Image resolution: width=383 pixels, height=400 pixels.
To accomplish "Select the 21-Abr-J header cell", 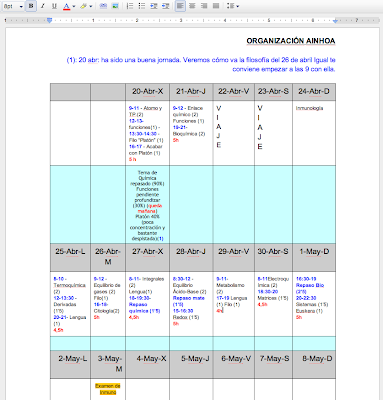I will 191,92.
